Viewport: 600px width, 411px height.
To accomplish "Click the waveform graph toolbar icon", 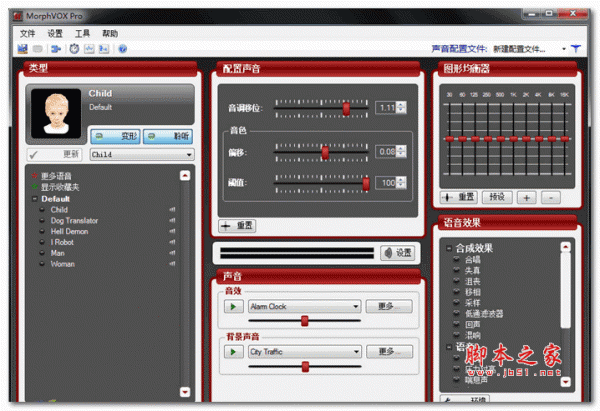I will (89, 49).
